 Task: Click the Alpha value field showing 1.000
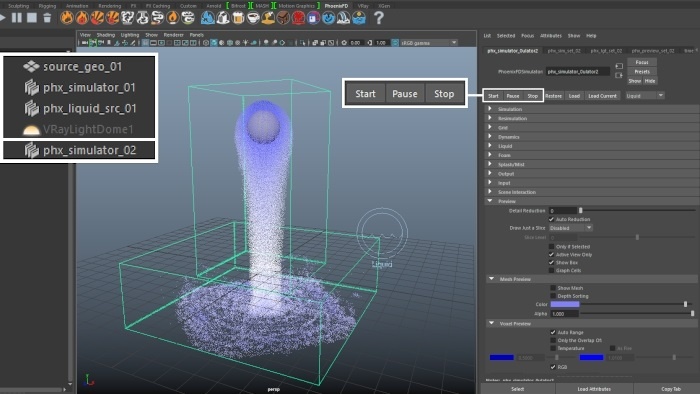coord(564,314)
